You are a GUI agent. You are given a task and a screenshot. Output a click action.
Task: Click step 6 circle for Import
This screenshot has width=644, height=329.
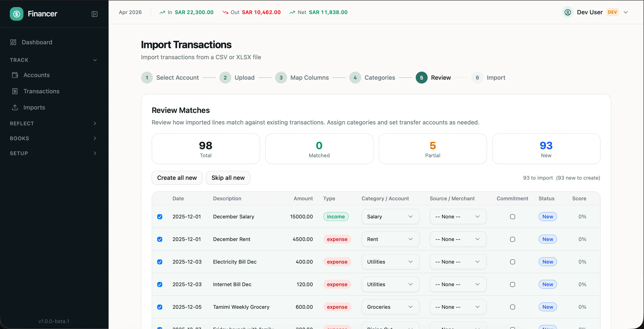click(477, 78)
